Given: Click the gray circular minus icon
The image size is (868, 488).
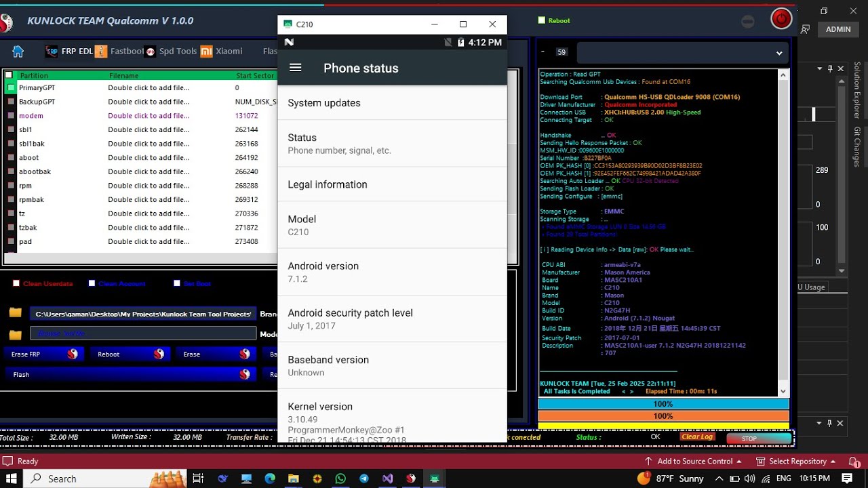Looking at the screenshot, I should [748, 21].
